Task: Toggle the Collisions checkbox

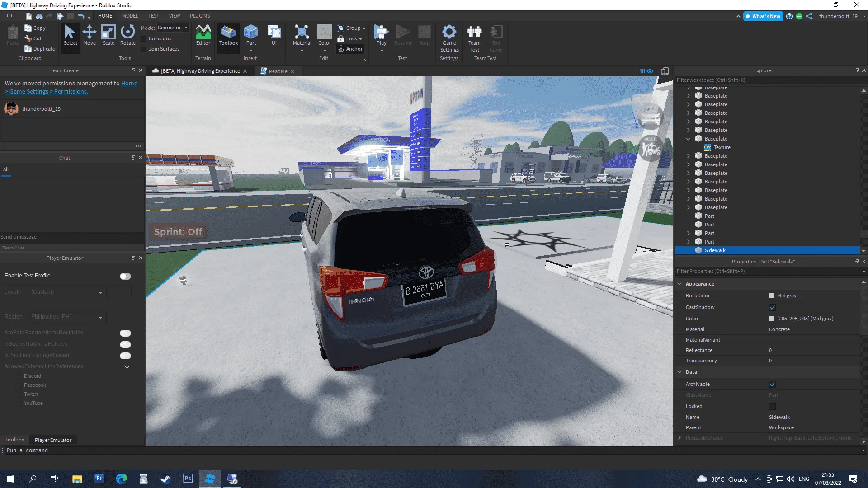Action: tap(144, 39)
